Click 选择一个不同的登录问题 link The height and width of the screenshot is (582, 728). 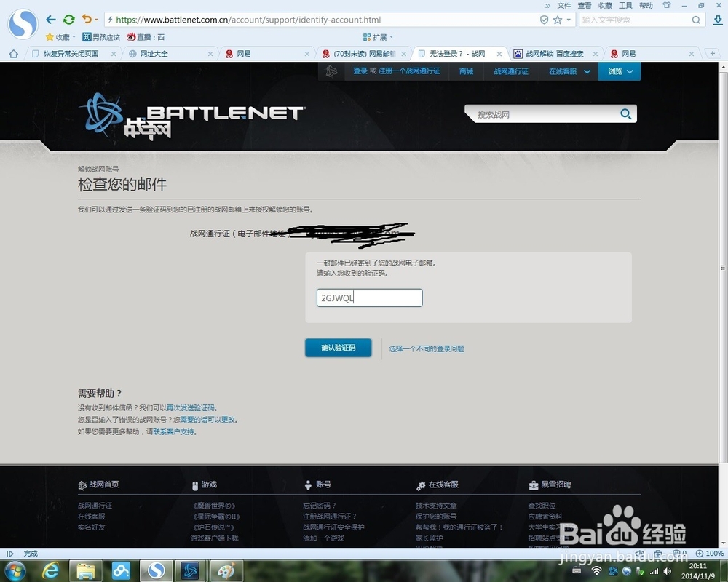[426, 348]
